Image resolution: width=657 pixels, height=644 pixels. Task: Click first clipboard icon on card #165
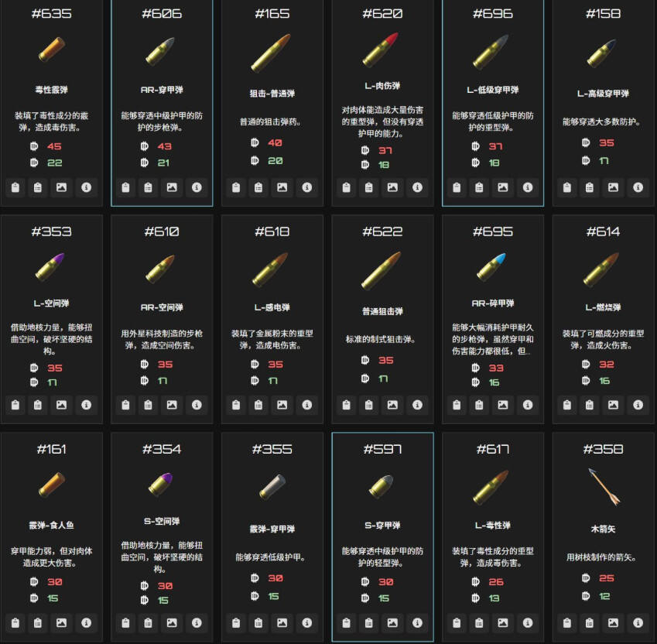click(x=236, y=187)
